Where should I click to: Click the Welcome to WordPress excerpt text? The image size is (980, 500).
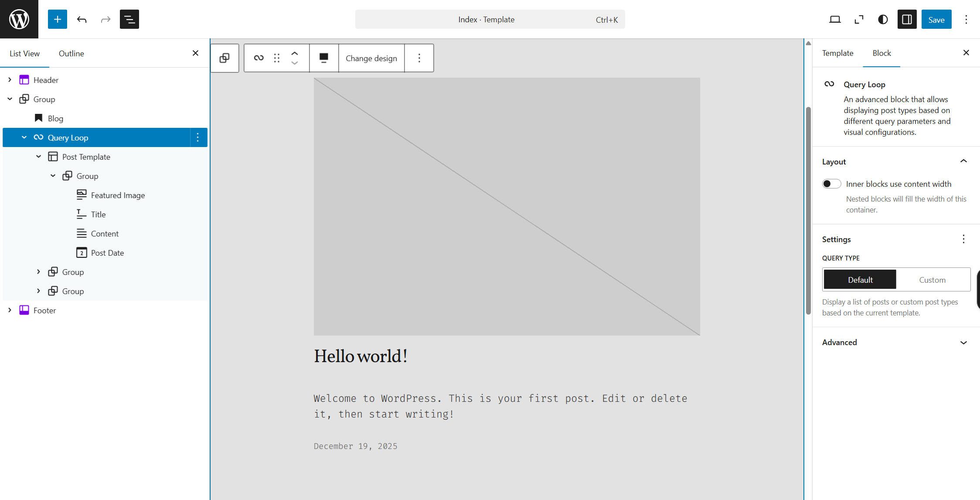(500, 406)
